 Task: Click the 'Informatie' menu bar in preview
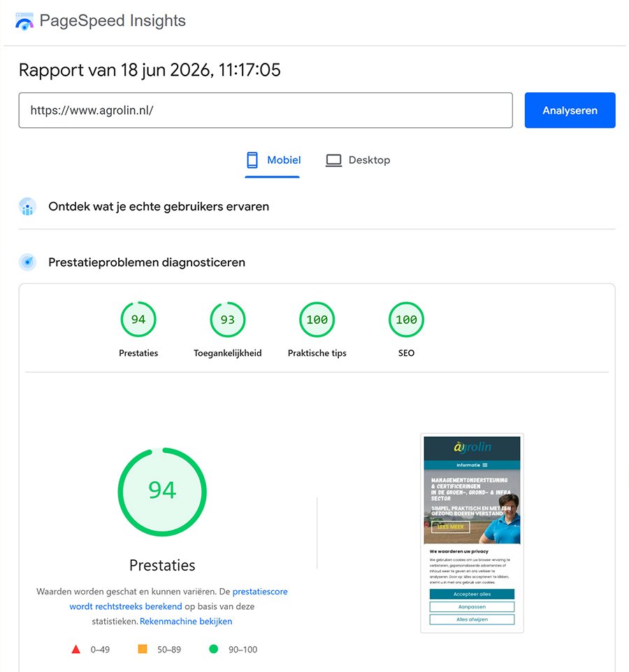pos(472,465)
